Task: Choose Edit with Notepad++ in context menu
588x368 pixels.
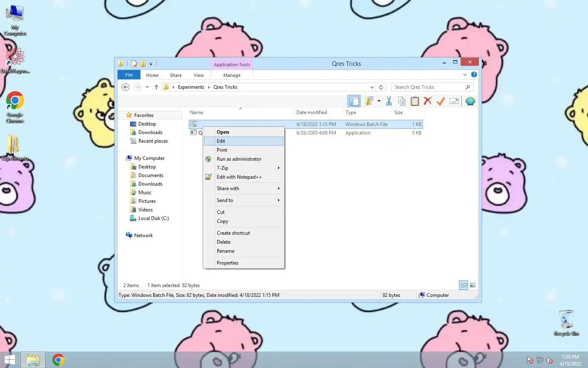Action: (x=244, y=177)
